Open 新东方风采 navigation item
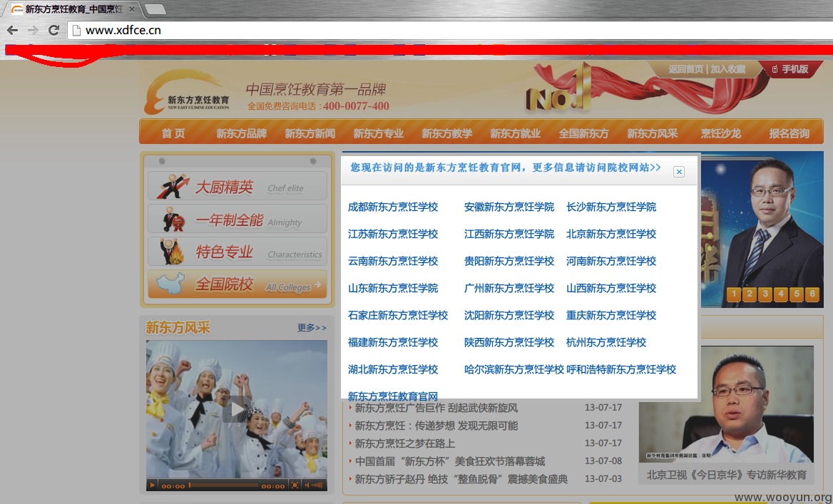Screen dimensions: 833x504 pyautogui.click(x=653, y=133)
